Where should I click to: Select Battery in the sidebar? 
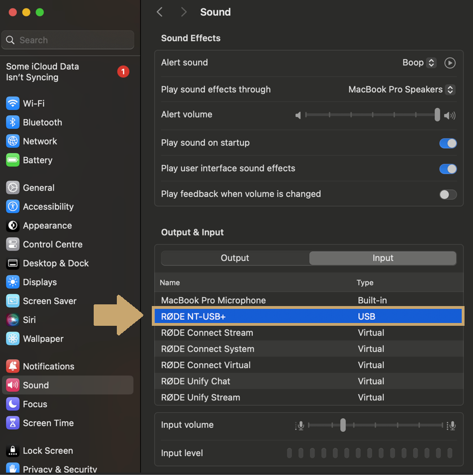pos(37,160)
